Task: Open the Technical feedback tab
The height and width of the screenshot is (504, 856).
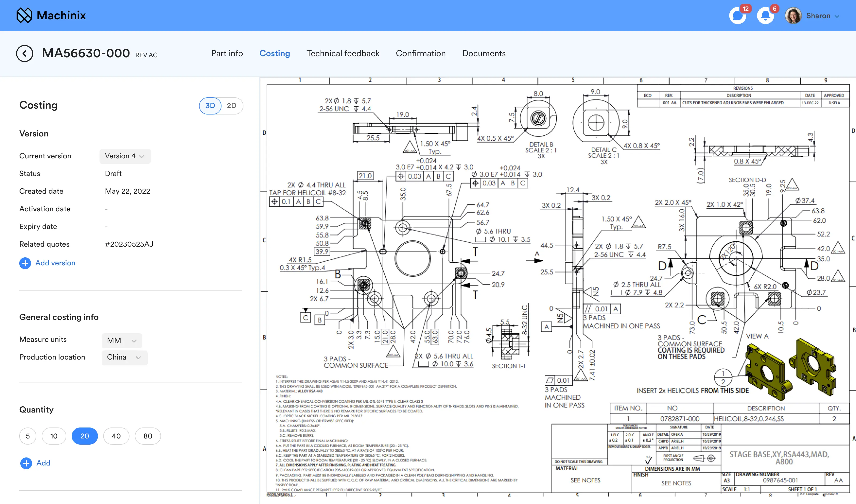Action: click(343, 53)
